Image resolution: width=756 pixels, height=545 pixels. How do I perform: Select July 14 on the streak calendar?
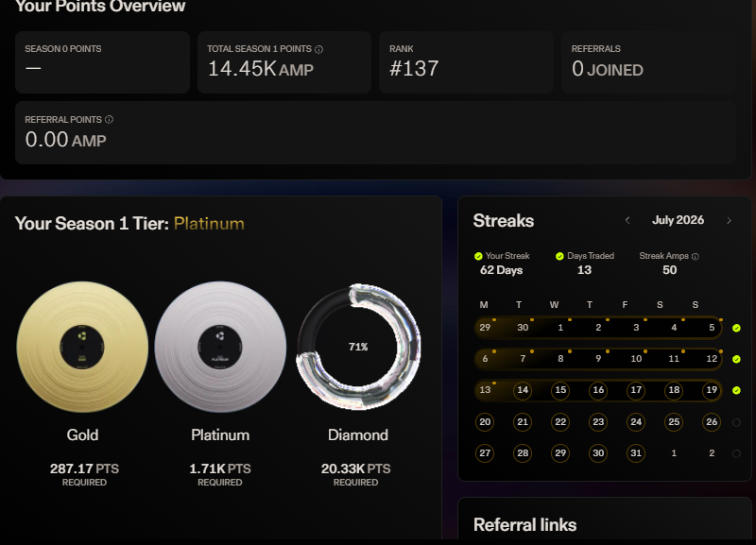[x=523, y=390]
